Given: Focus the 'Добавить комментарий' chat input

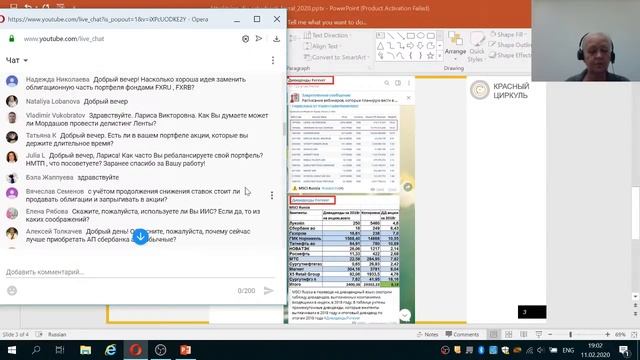Looking at the screenshot, I should coord(140,272).
